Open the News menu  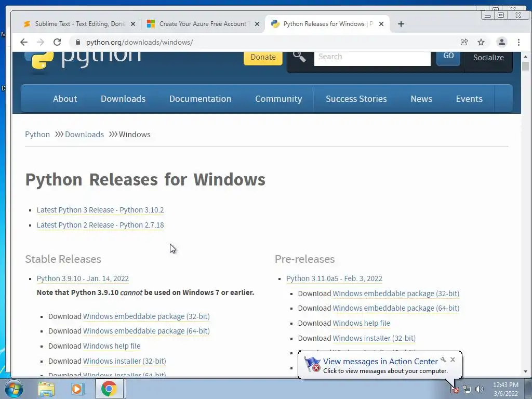click(x=421, y=99)
